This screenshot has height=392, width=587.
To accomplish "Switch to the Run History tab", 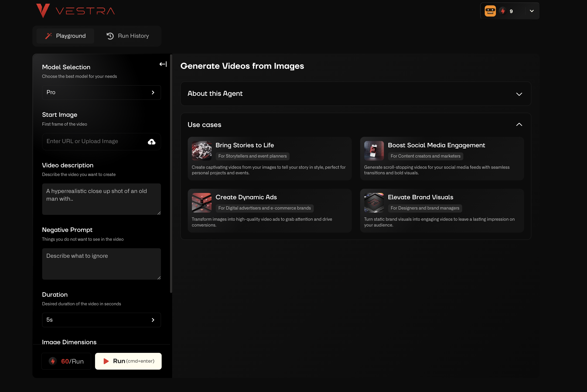I will coord(128,36).
